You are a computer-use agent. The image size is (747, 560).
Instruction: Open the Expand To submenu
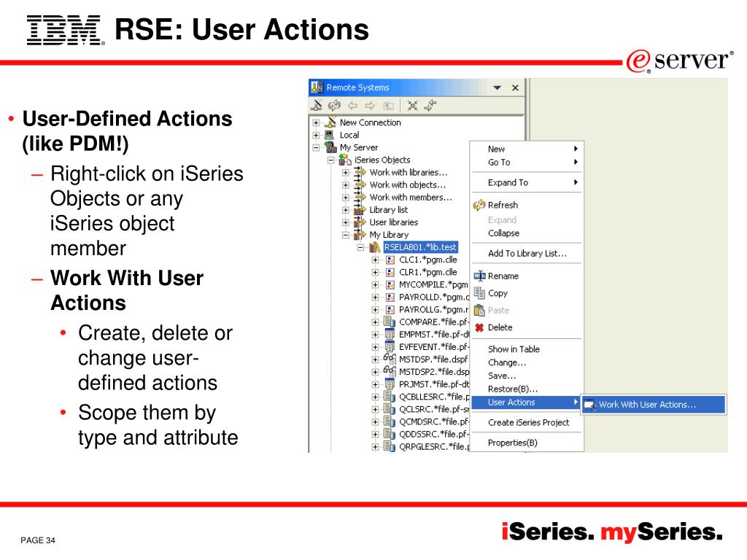click(x=527, y=182)
